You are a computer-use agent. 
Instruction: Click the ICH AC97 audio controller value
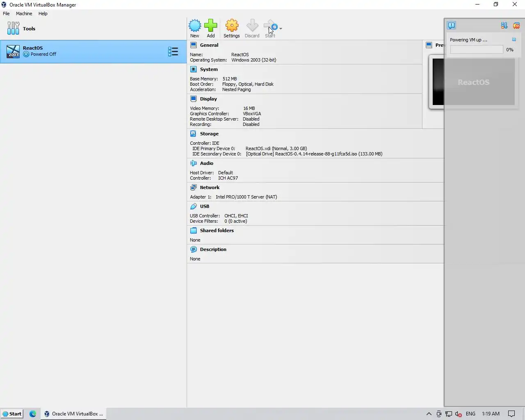(x=228, y=178)
